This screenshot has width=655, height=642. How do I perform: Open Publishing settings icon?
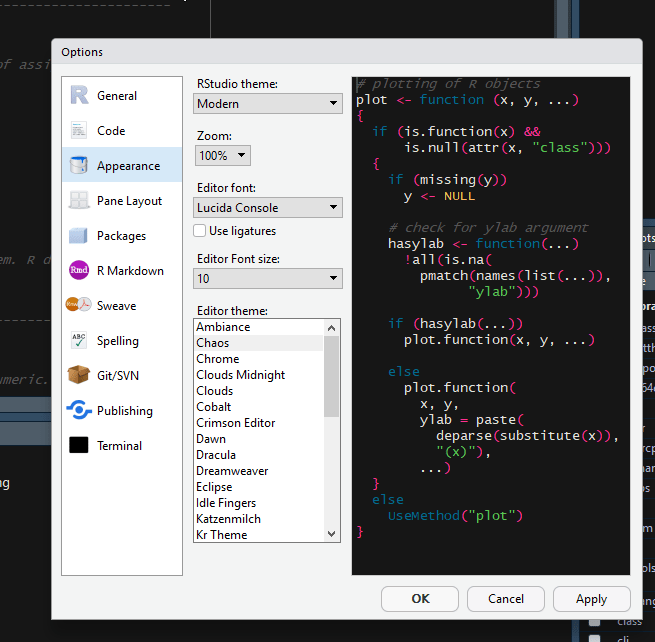79,411
